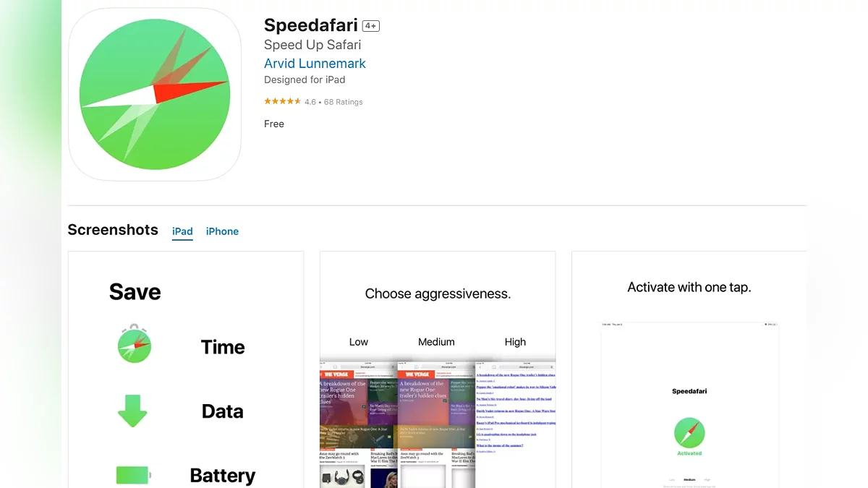This screenshot has width=868, height=488.
Task: Click the text-only page preview under High
Action: (x=516, y=419)
